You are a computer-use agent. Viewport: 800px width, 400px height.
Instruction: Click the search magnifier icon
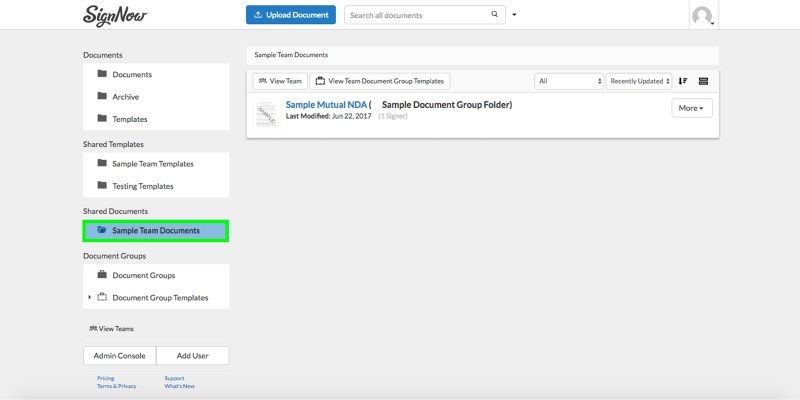(494, 15)
